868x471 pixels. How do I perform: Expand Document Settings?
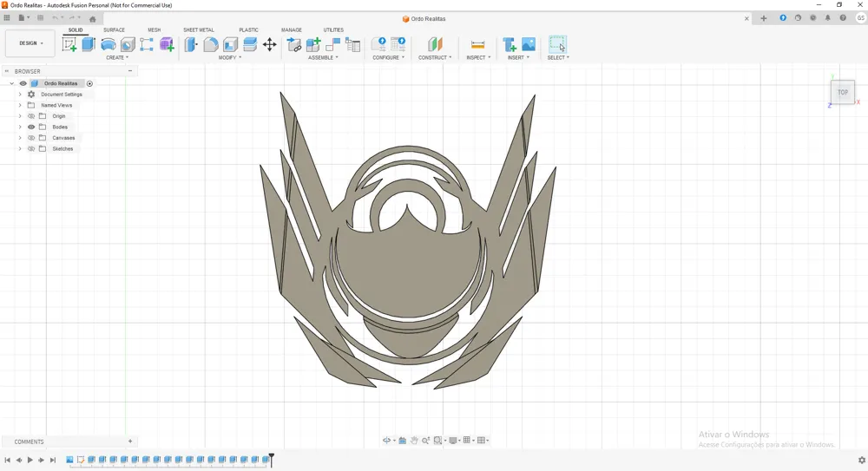(x=20, y=95)
